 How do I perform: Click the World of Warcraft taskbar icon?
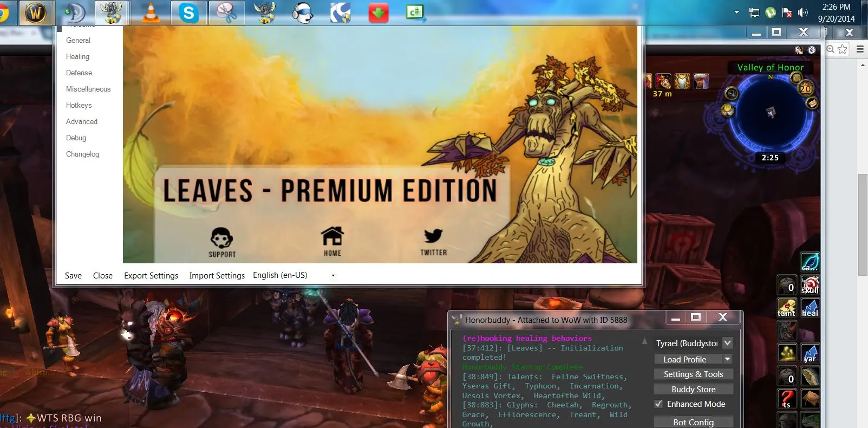point(36,13)
